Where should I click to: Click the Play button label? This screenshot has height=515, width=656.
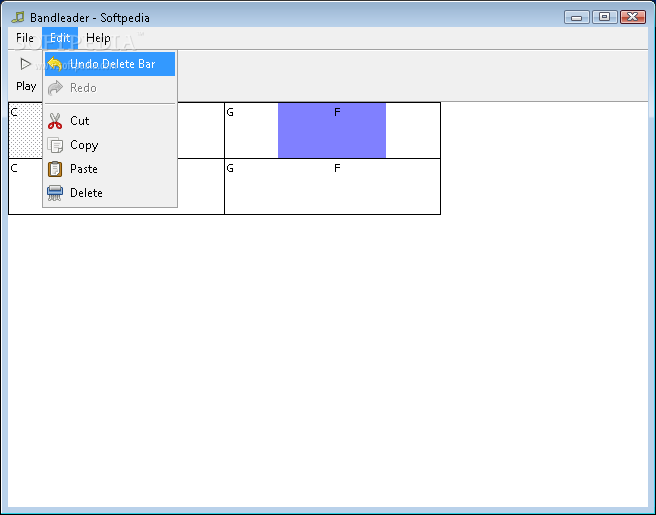click(x=26, y=86)
